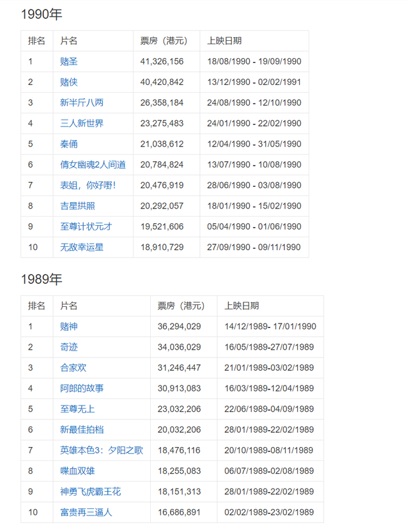Click date range 12/04/1990 - 31/05/1990
409x532 pixels.
tap(254, 145)
